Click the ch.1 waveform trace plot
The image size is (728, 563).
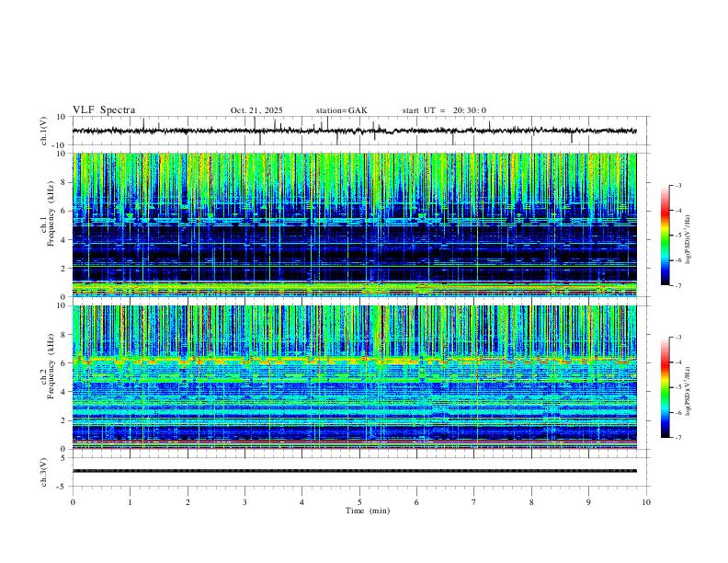click(x=354, y=131)
